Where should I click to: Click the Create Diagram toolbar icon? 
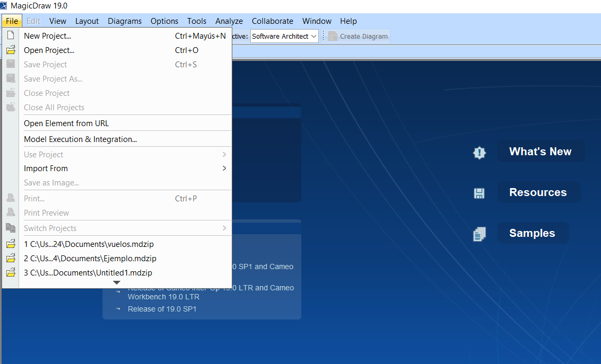(333, 36)
